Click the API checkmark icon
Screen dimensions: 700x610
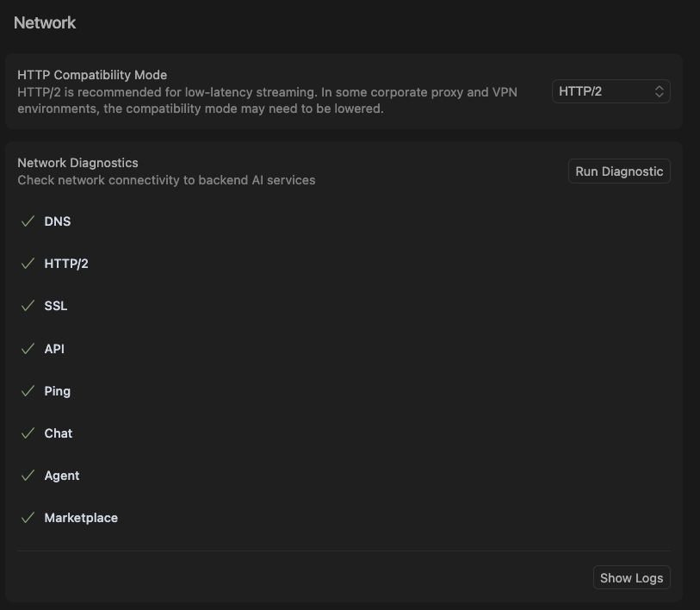click(x=28, y=349)
